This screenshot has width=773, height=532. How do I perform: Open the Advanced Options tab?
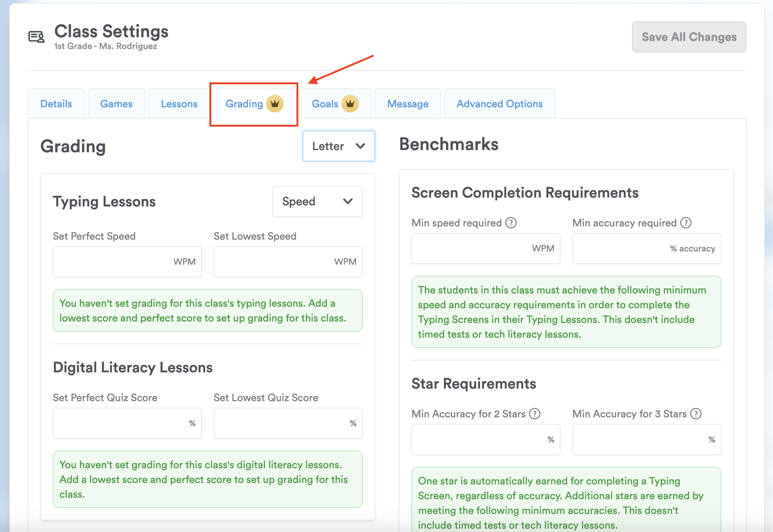500,104
